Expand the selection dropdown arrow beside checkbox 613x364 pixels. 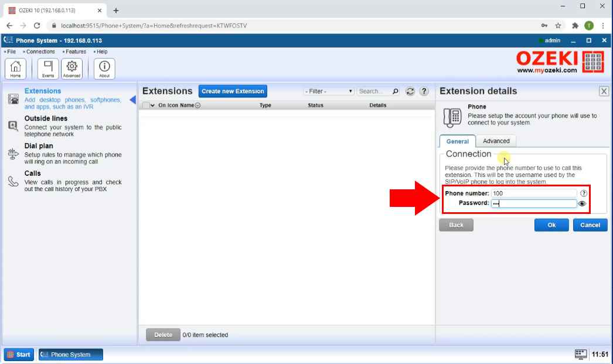[152, 105]
